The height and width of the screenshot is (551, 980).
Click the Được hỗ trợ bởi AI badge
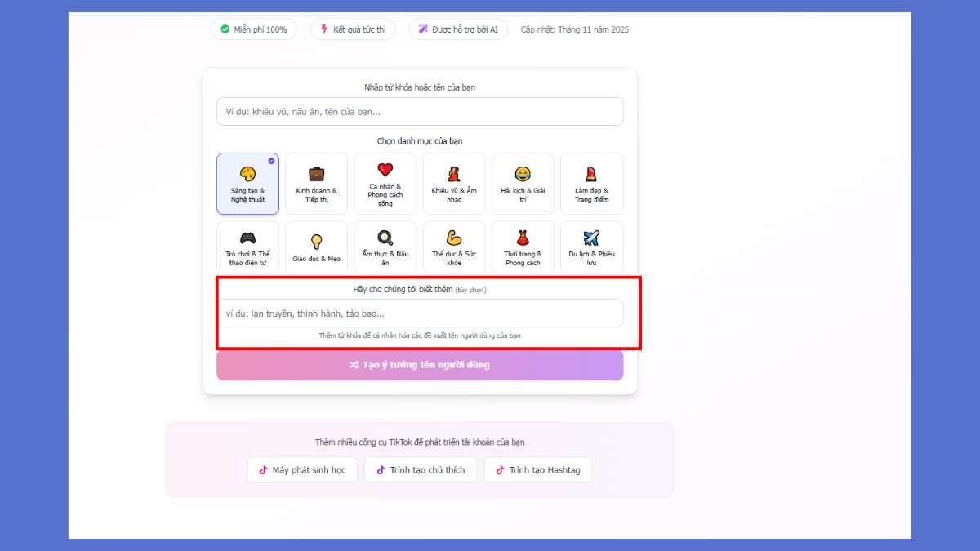(458, 29)
